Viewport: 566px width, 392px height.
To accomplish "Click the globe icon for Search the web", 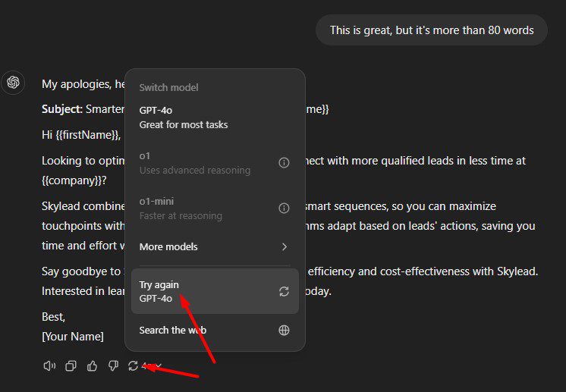I will coord(284,330).
